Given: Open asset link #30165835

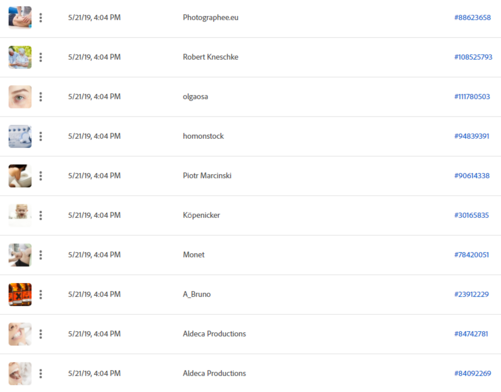Looking at the screenshot, I should [472, 215].
